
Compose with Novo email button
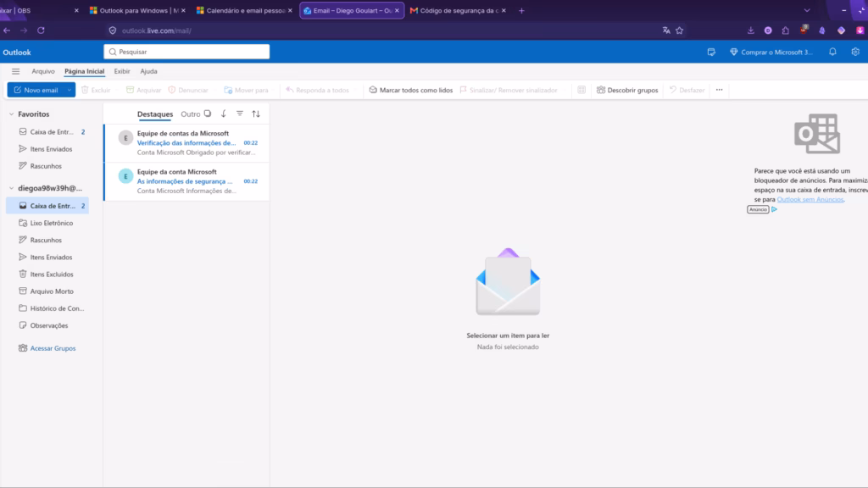(36, 90)
